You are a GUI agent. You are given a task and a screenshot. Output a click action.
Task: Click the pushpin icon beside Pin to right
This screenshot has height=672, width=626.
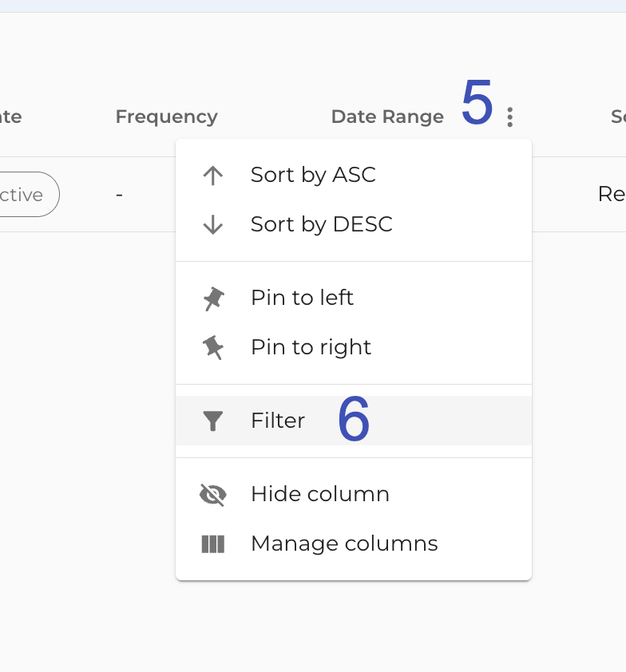click(213, 347)
